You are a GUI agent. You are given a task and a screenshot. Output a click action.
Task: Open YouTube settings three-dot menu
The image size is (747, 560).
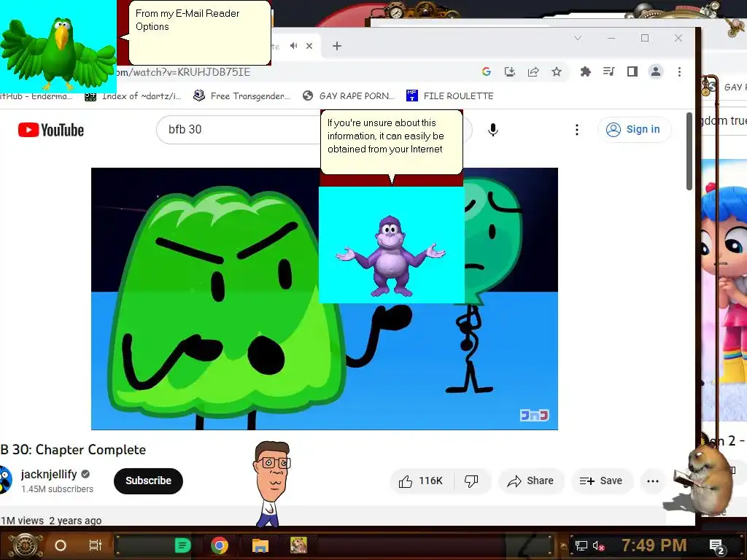[576, 130]
